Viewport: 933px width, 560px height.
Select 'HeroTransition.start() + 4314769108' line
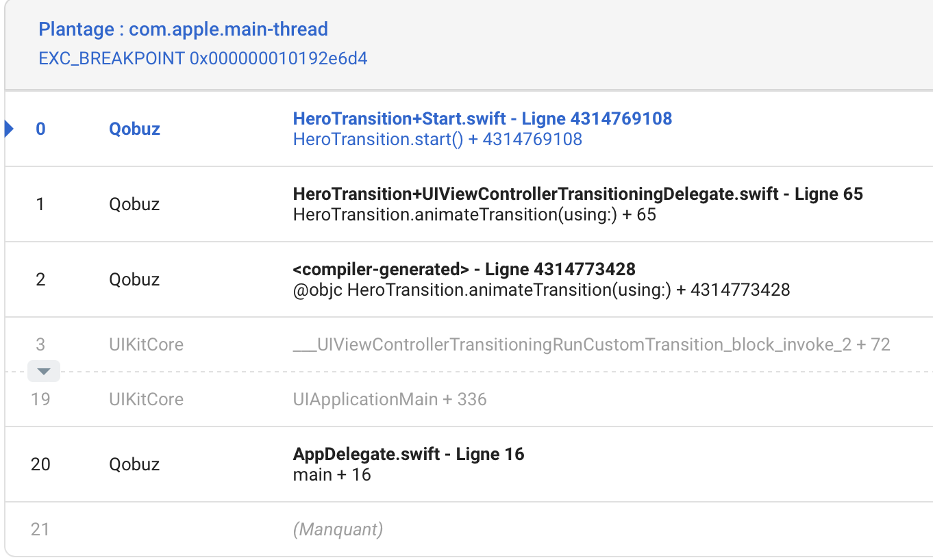tap(437, 139)
